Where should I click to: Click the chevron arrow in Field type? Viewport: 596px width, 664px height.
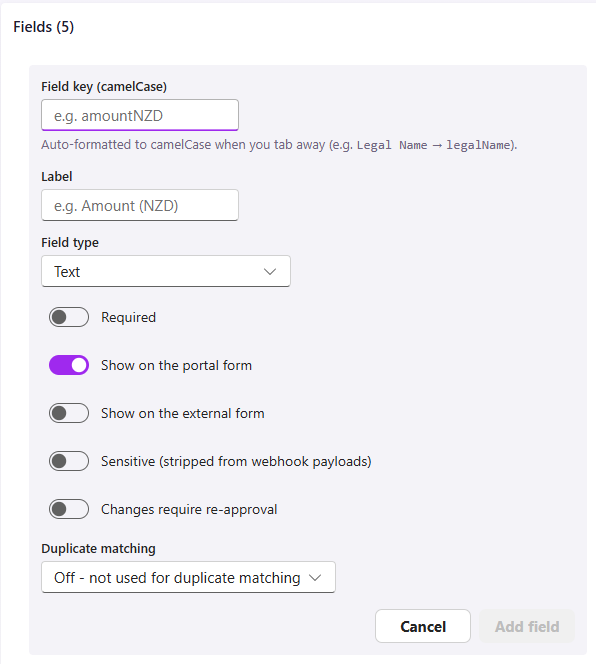270,271
